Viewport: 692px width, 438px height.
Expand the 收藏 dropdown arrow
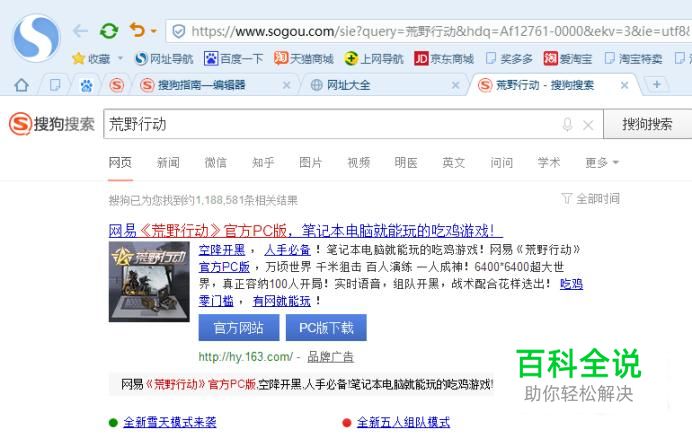tap(120, 58)
